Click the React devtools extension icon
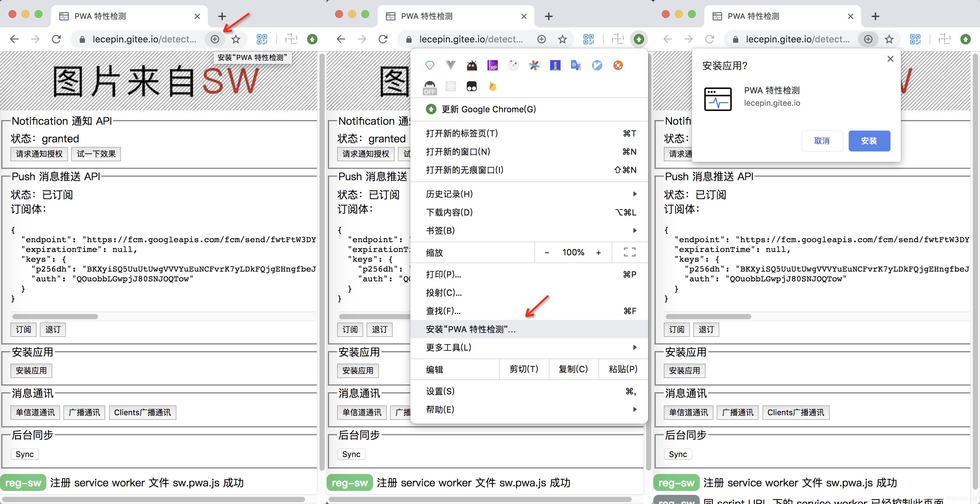Image resolution: width=980 pixels, height=504 pixels. pyautogui.click(x=450, y=87)
